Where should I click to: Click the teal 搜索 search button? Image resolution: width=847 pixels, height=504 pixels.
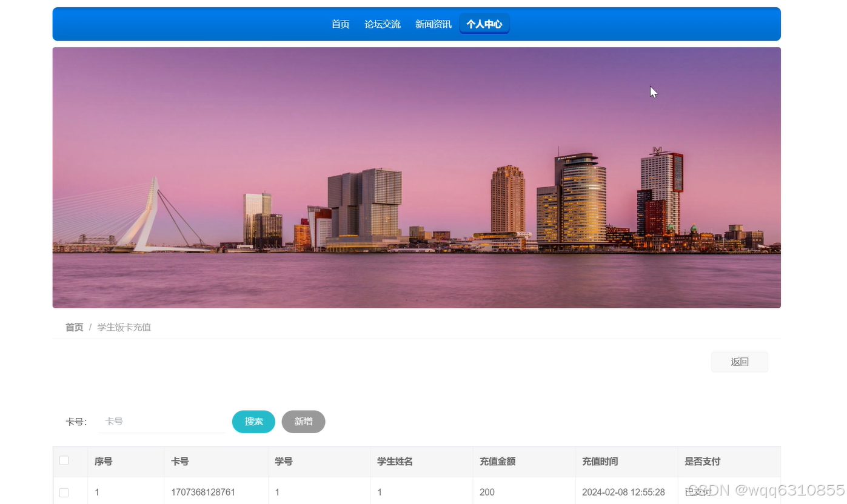(x=253, y=422)
